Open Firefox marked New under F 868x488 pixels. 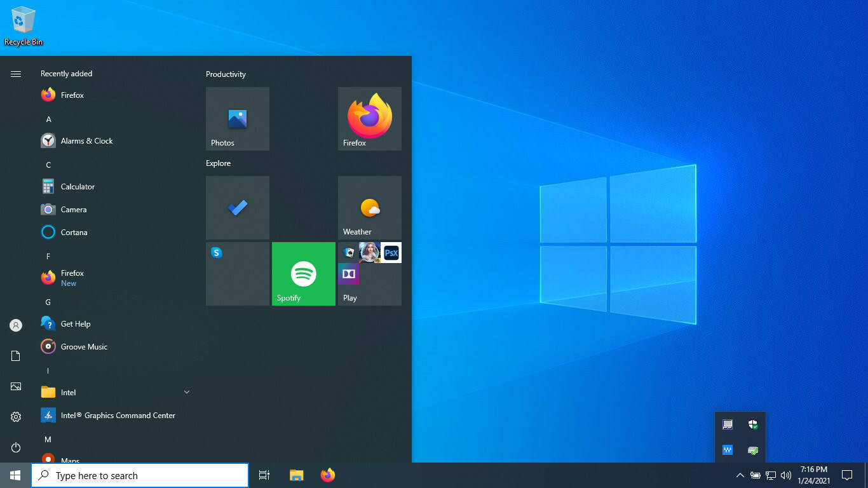pos(116,278)
